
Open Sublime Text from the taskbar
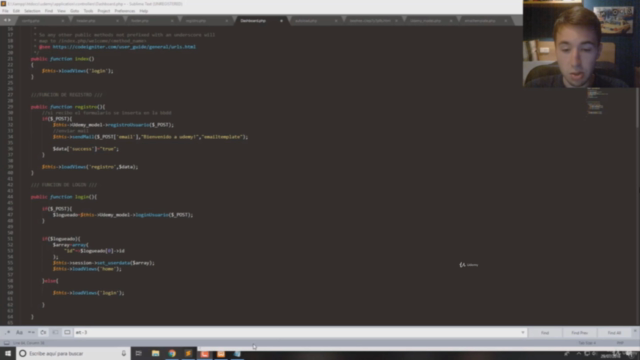(x=188, y=353)
